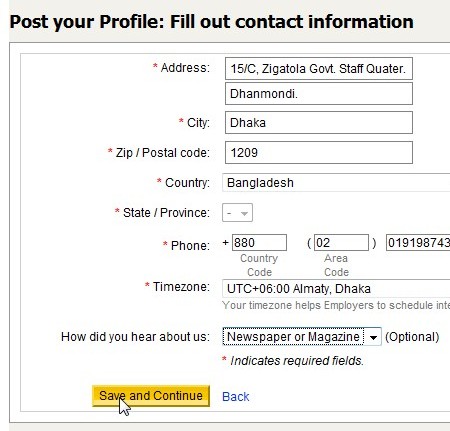Image resolution: width=450 pixels, height=431 pixels.
Task: Select the main phone number field
Action: (x=418, y=242)
